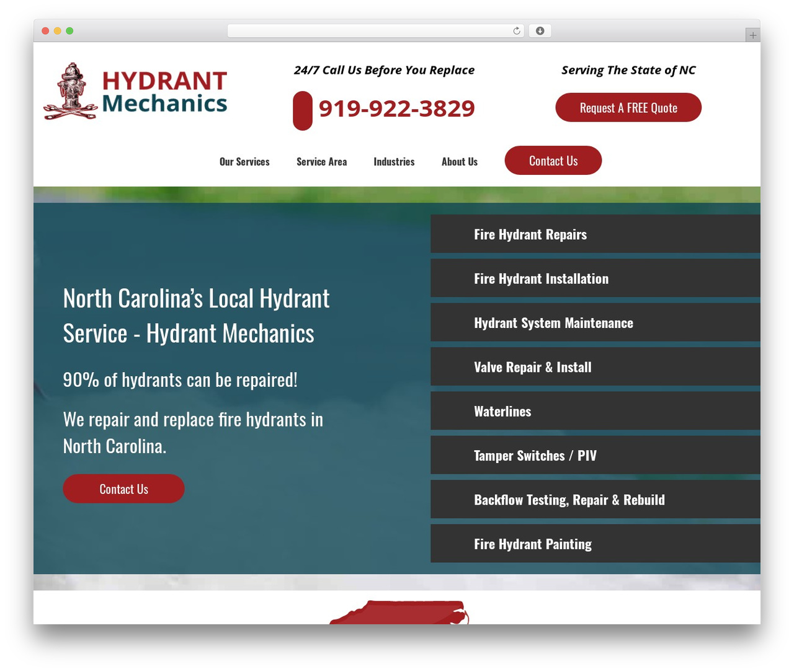Select Hydrant System Maintenance link
This screenshot has width=794, height=672.
click(595, 323)
